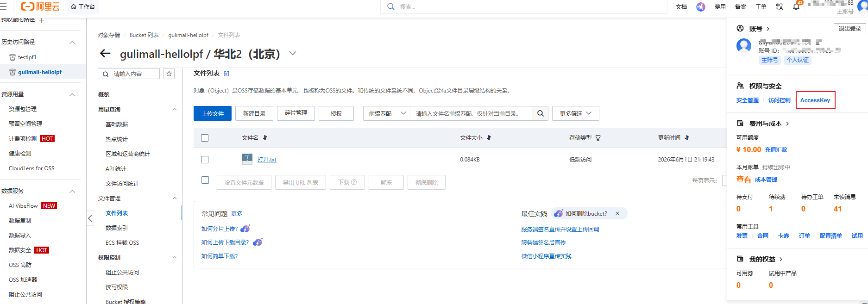Click the 充值汇款 link
The height and width of the screenshot is (304, 868).
776,150
